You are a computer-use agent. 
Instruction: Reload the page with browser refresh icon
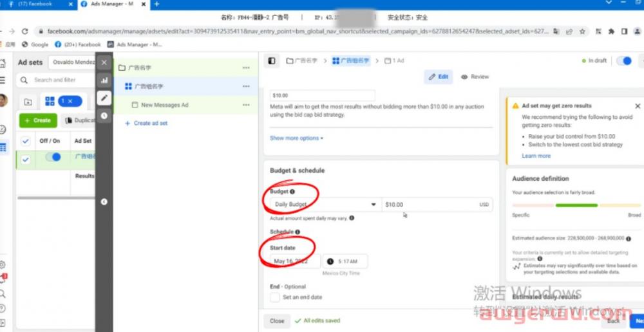(x=25, y=31)
